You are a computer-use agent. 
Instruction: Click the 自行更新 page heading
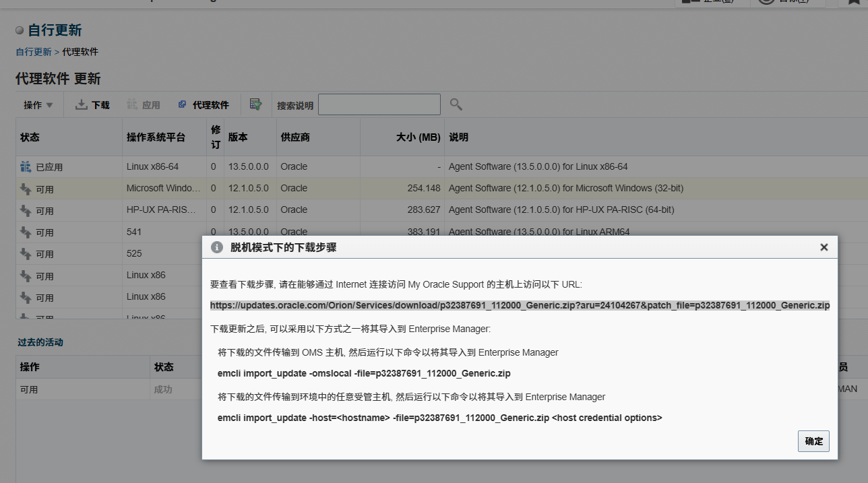[x=55, y=30]
